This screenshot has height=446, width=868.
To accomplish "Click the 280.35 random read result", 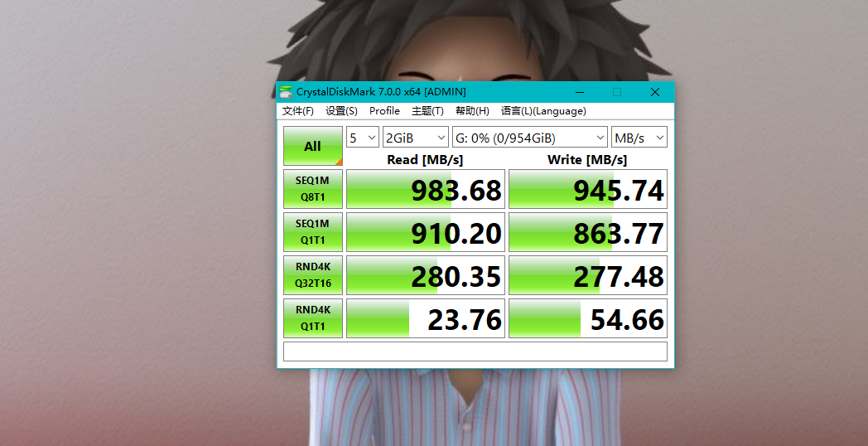I will coord(426,274).
